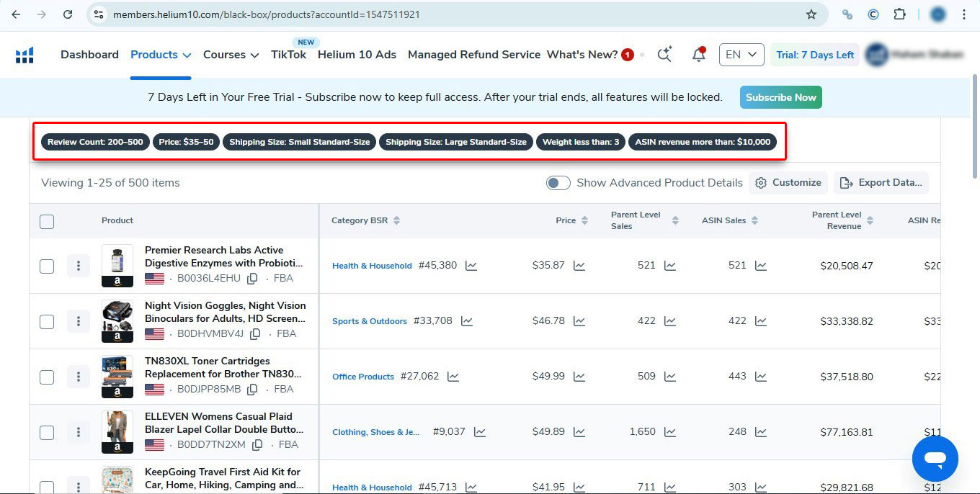Screen dimensions: 980x494
Task: Show price history graph for $35.87
Action: point(579,266)
